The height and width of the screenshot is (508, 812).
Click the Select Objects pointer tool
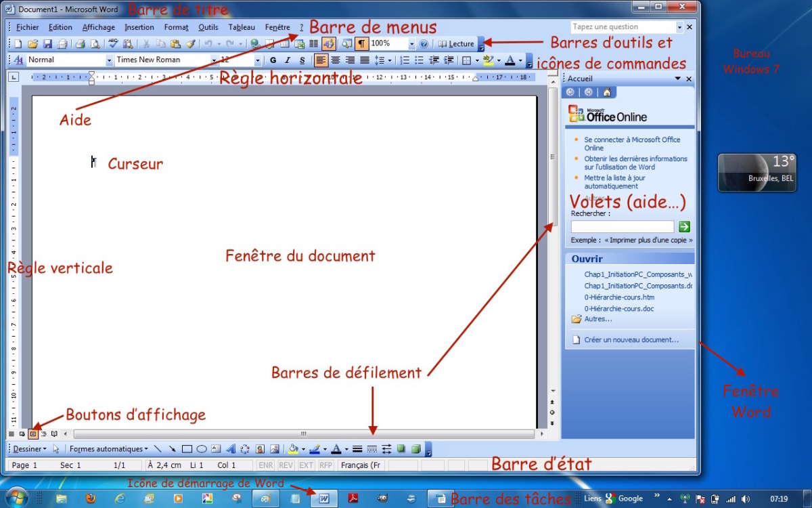click(56, 449)
